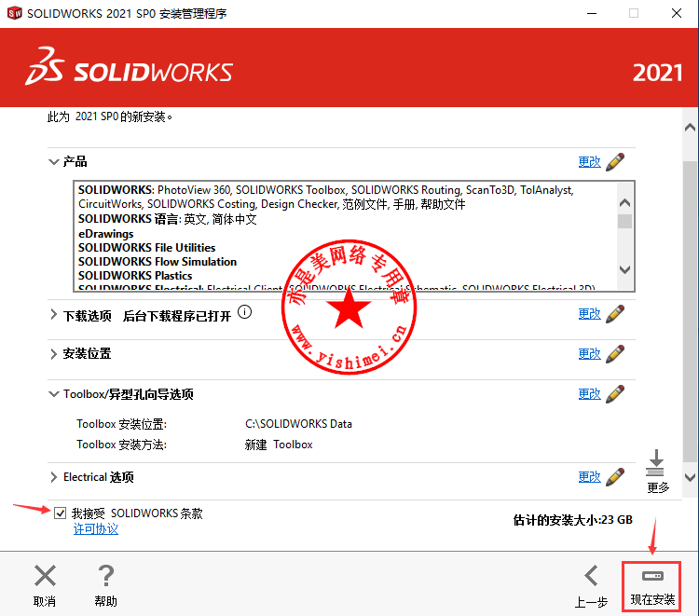Click 估计的安装大小:23 GB text

[x=573, y=520]
